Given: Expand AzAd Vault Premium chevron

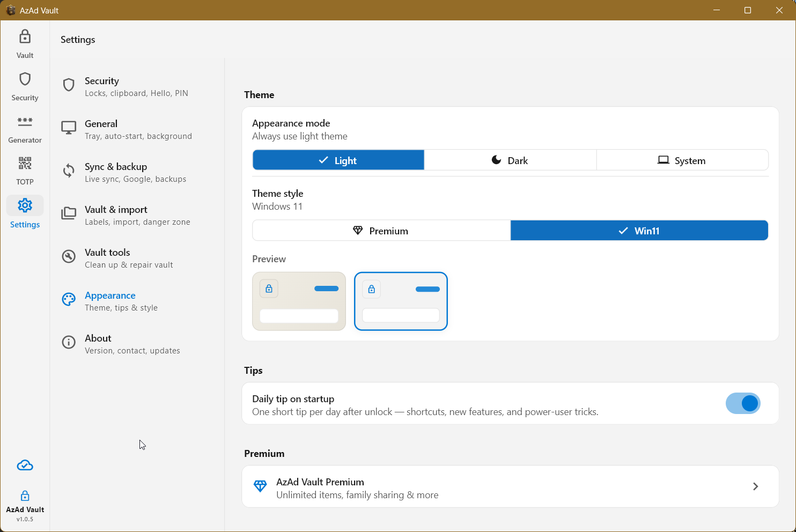Looking at the screenshot, I should click(755, 486).
